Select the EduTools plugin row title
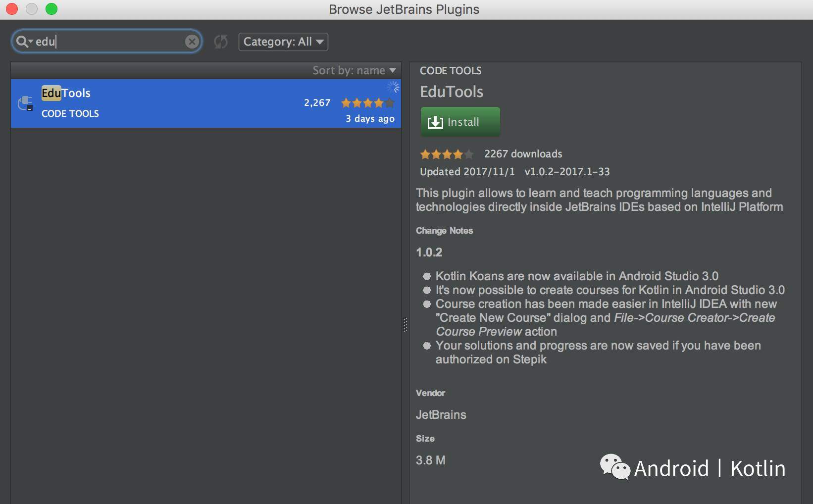 [66, 93]
